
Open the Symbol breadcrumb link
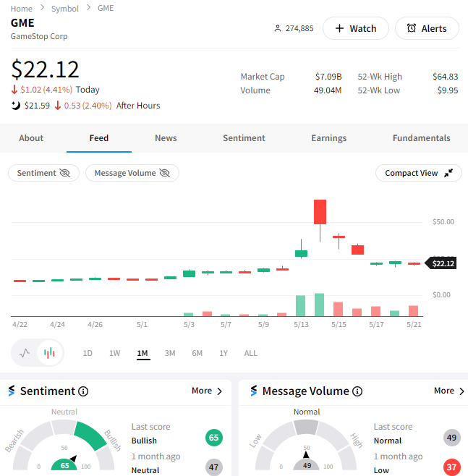point(64,9)
